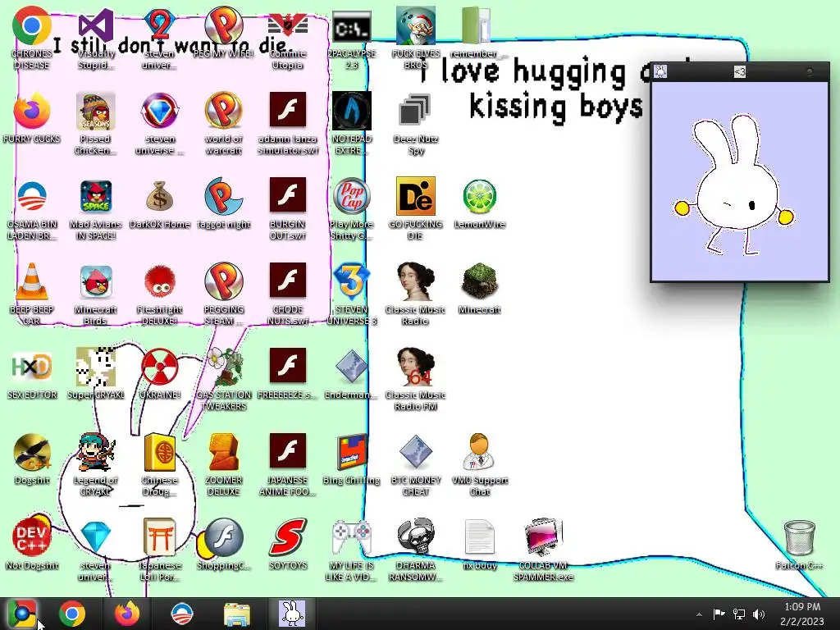Screen dimensions: 840x630
Task: Open Firefox from the taskbar
Action: [x=127, y=614]
